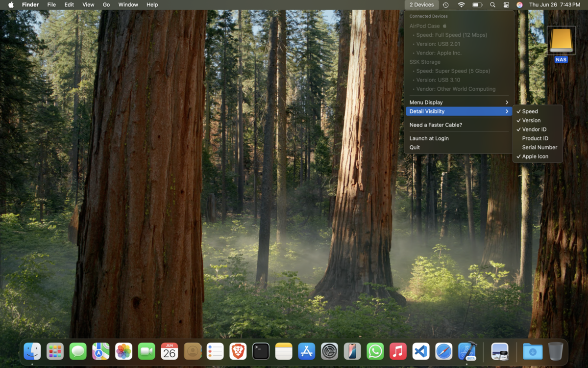Screen dimensions: 588x368
Task: Click the Siri icon in menu bar
Action: pyautogui.click(x=519, y=5)
